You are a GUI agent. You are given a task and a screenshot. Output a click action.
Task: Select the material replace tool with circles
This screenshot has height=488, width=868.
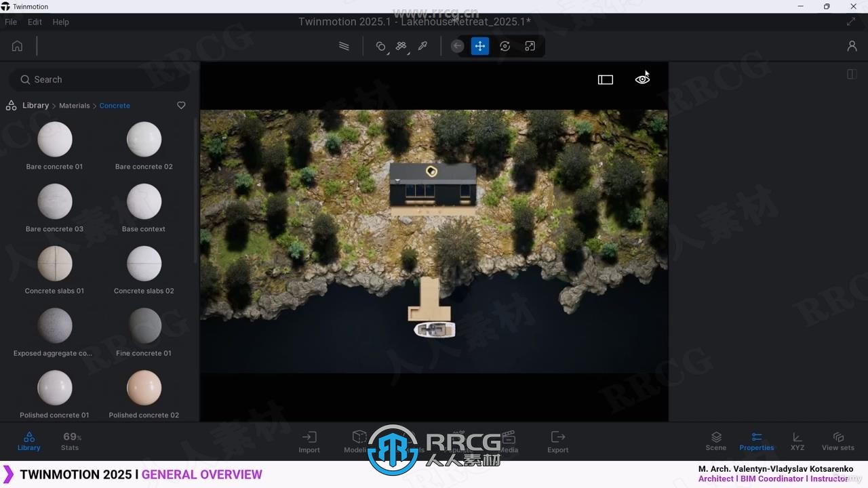point(380,46)
